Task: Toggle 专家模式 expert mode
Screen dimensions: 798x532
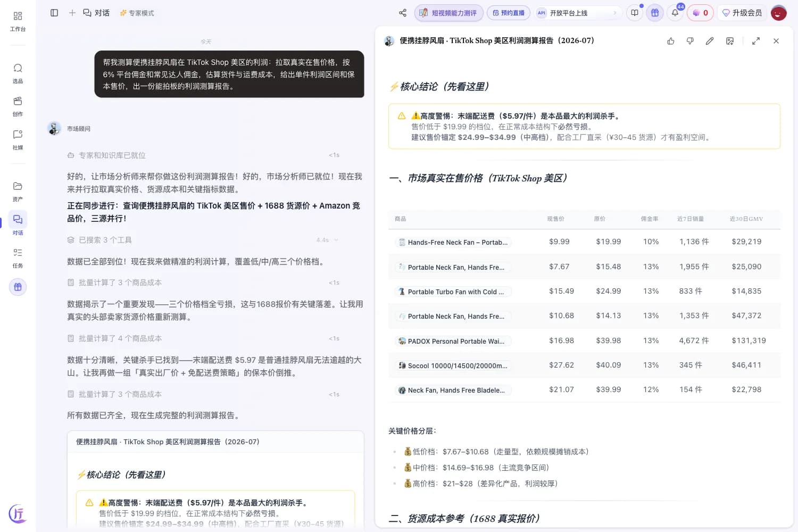Action: [137, 13]
